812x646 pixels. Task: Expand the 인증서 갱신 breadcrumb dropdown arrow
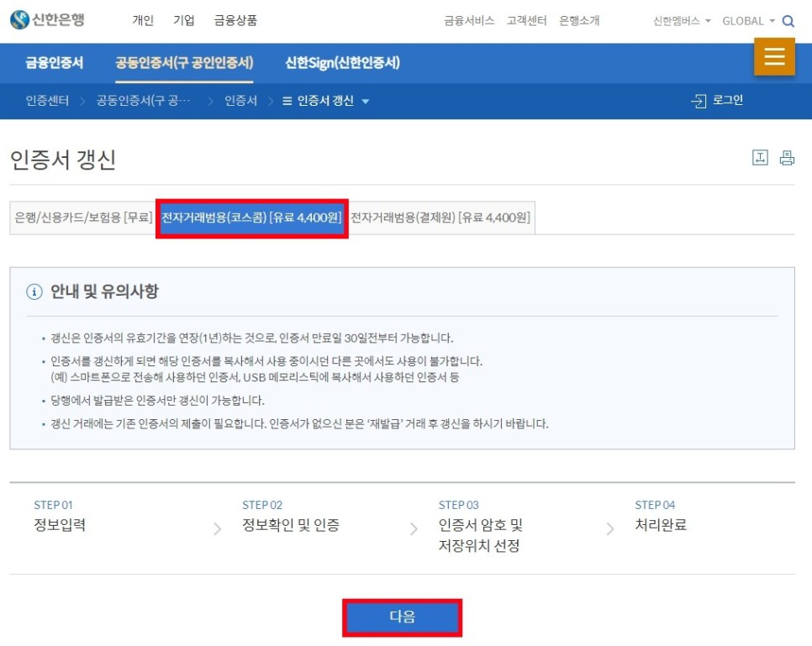point(365,102)
